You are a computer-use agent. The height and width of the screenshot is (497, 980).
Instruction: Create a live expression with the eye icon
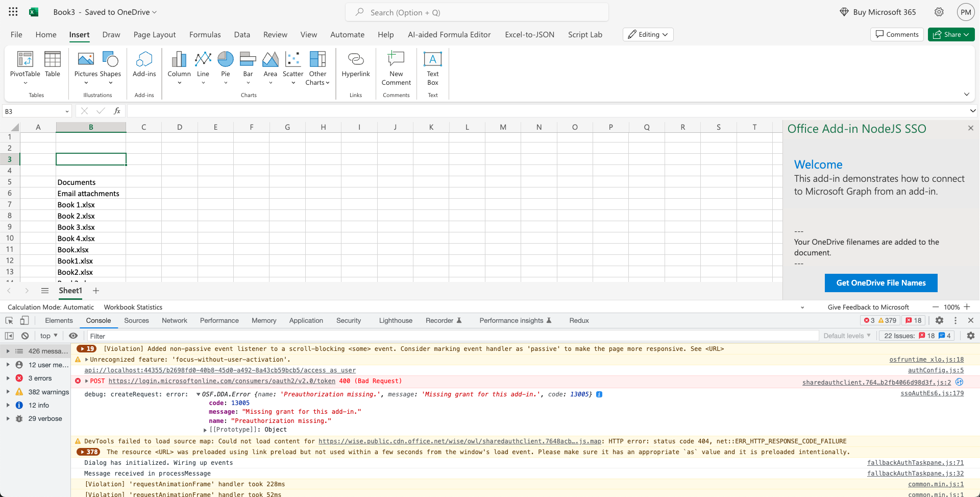point(73,336)
